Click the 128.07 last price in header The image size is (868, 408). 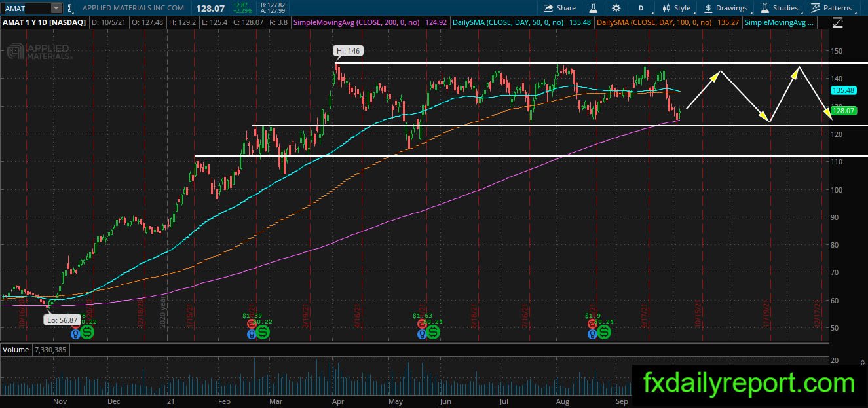pos(210,8)
